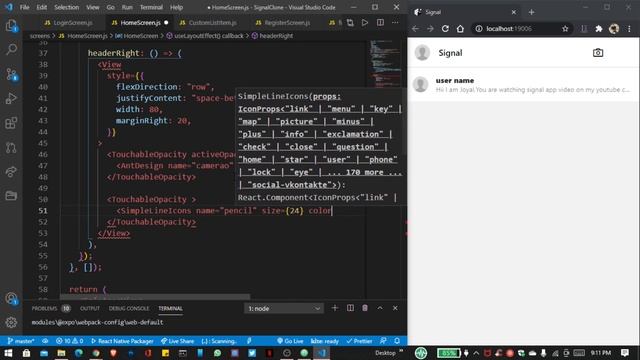Split the terminal panel

[350, 308]
